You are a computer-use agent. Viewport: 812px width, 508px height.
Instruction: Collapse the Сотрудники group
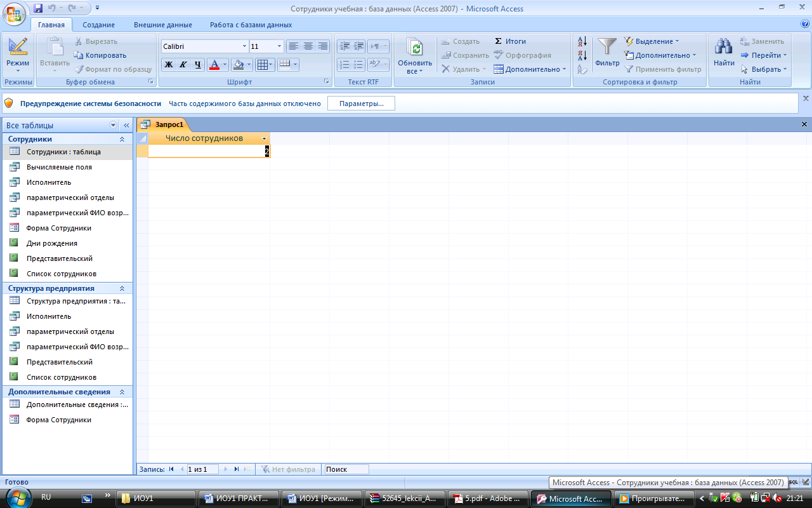[x=122, y=139]
